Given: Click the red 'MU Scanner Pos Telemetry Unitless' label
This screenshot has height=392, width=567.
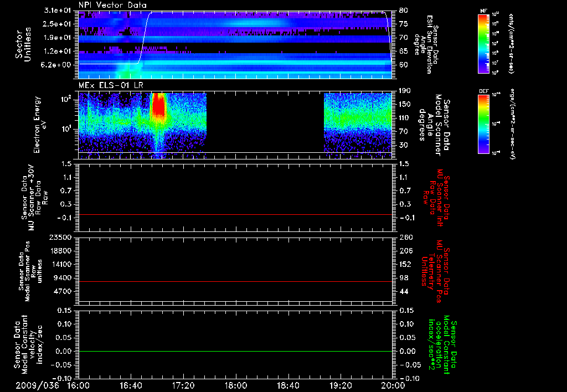Looking at the screenshot, I should pos(435,271).
